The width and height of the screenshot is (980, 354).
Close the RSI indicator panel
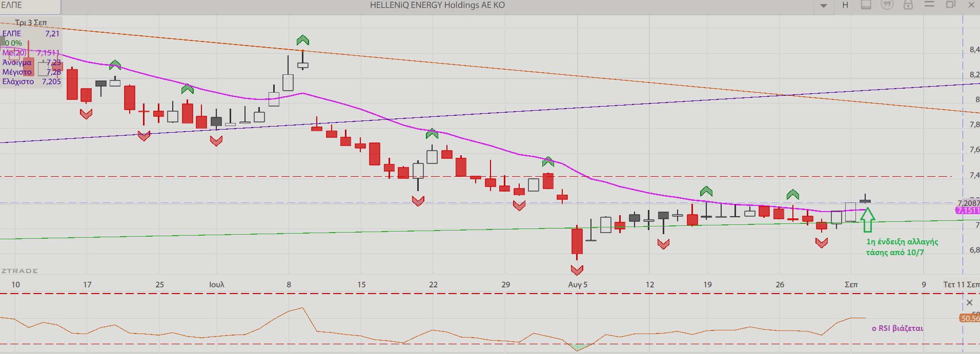[969, 303]
